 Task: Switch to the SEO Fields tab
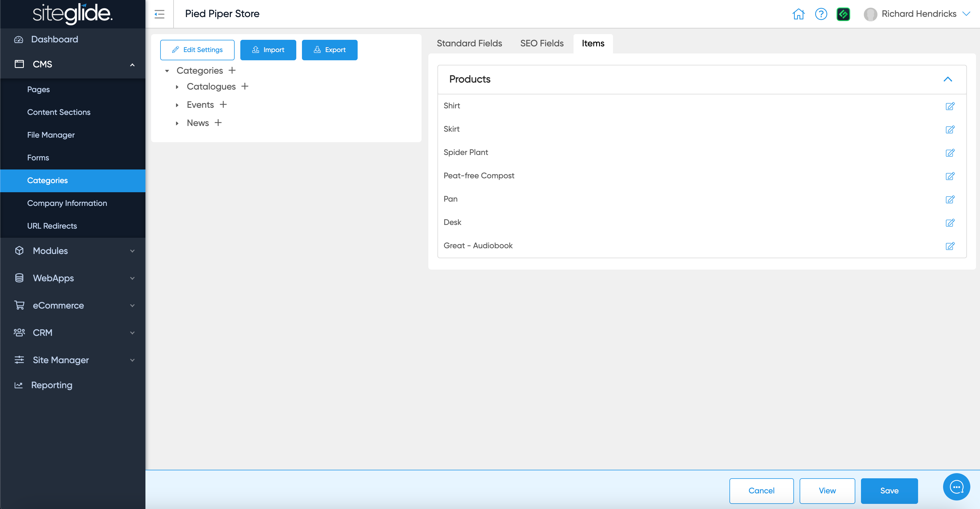point(542,44)
